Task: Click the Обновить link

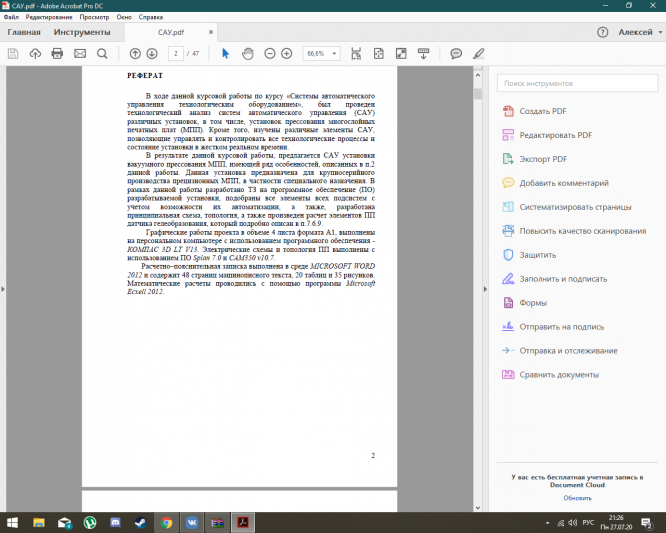Action: [577, 497]
